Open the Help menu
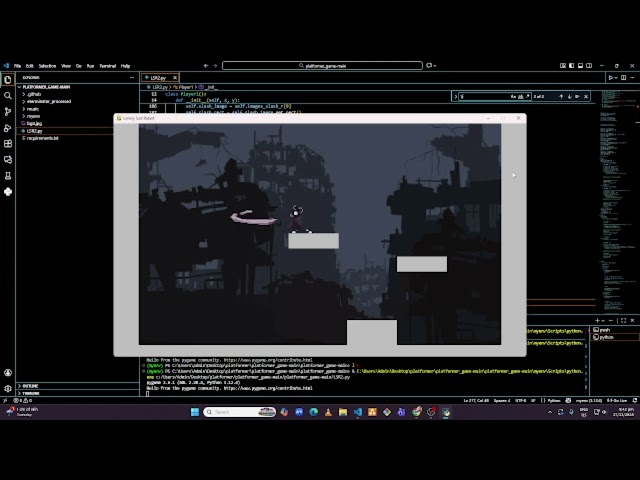The height and width of the screenshot is (480, 640). 125,66
